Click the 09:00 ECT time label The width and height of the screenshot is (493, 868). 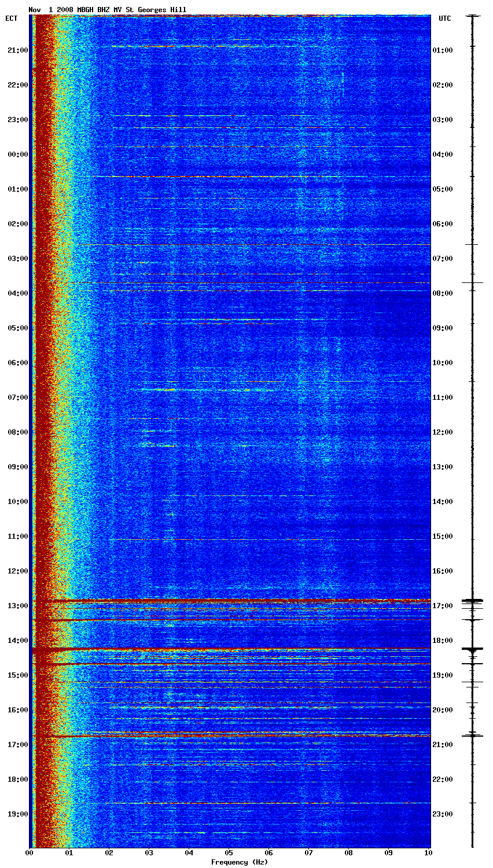(x=17, y=467)
